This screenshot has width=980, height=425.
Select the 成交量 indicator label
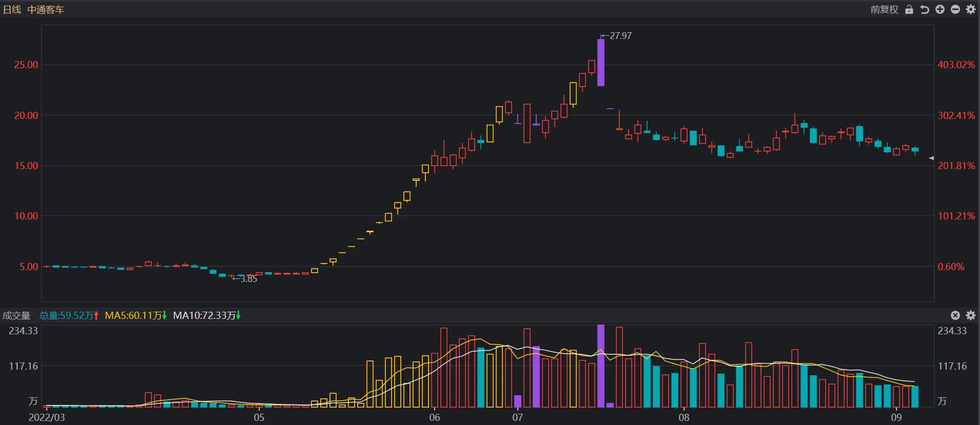pos(16,315)
